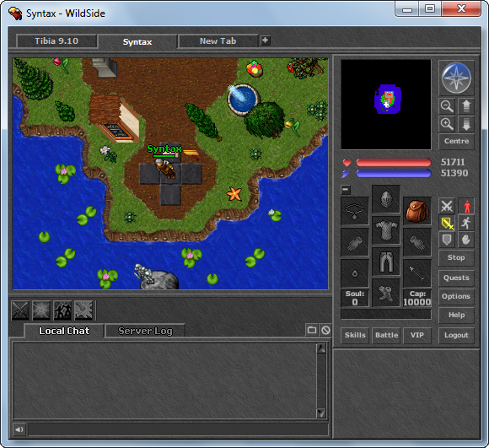Enable defensive shield fight mode

coord(447,240)
